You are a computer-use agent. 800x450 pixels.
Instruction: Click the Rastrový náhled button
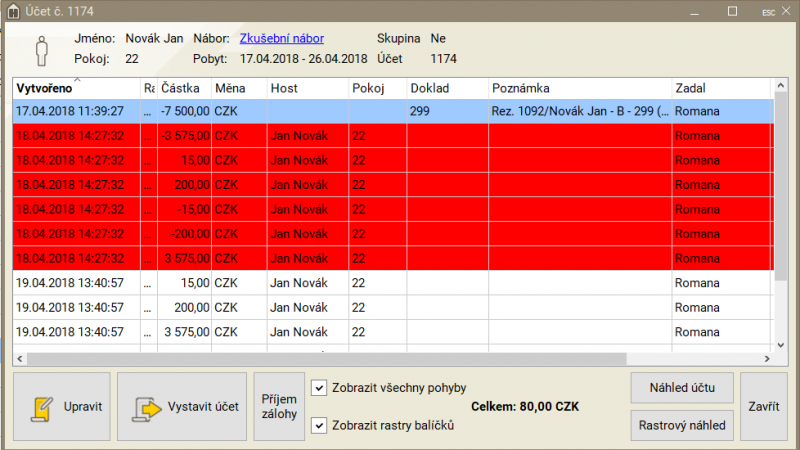click(x=682, y=425)
